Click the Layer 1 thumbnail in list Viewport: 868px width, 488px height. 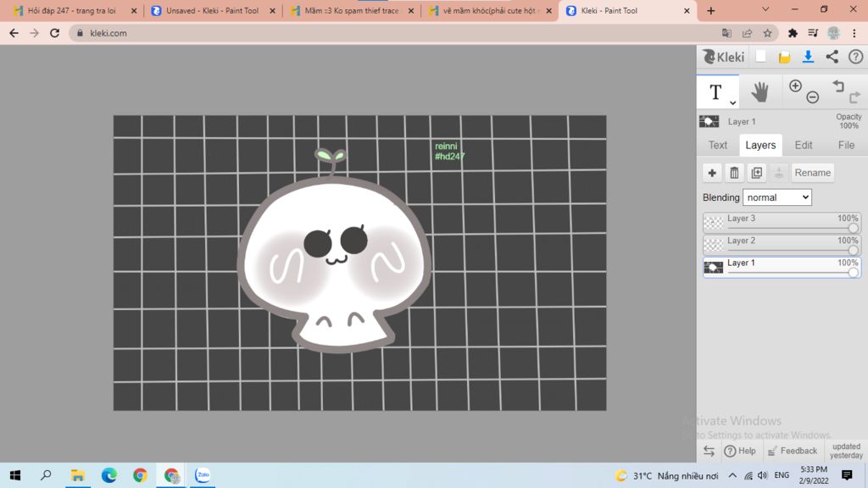click(713, 268)
